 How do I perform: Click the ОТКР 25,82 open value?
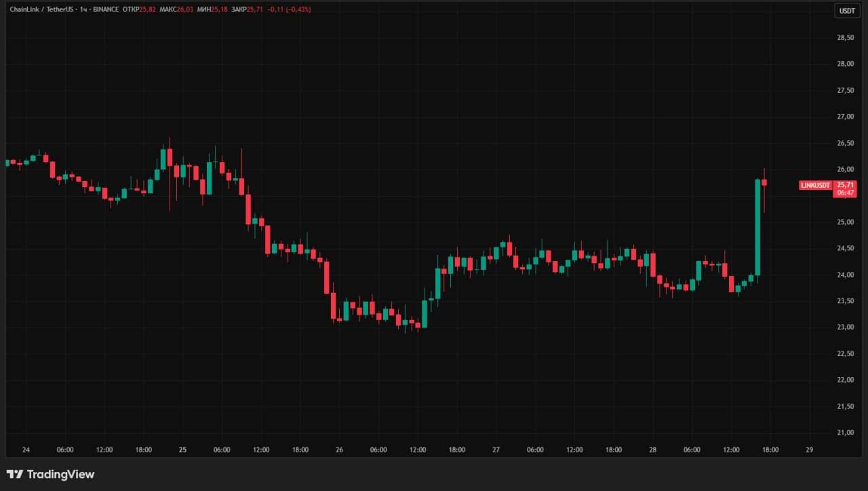click(x=140, y=9)
